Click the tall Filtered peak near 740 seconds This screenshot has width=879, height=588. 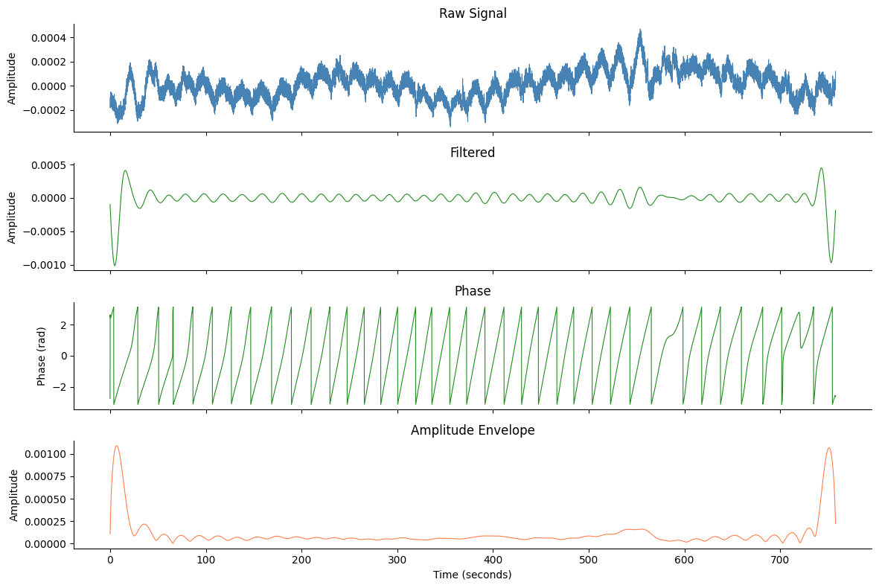pyautogui.click(x=821, y=168)
